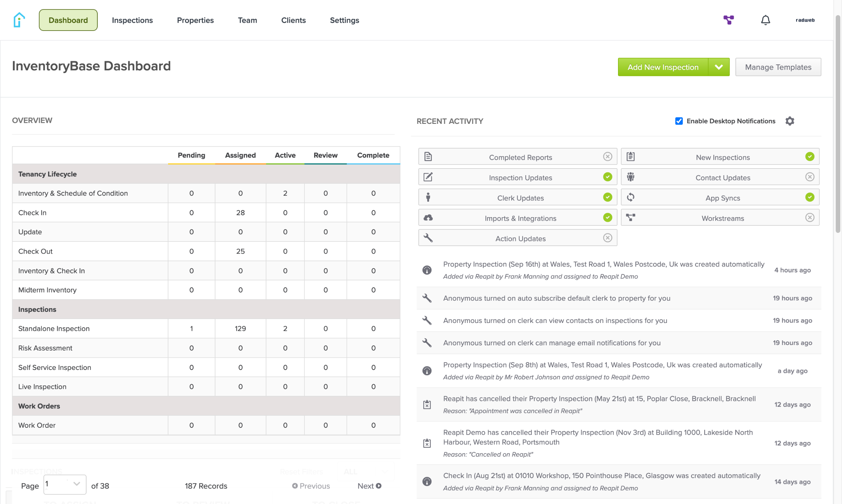Expand the Add New Inspection dropdown arrow

click(719, 67)
